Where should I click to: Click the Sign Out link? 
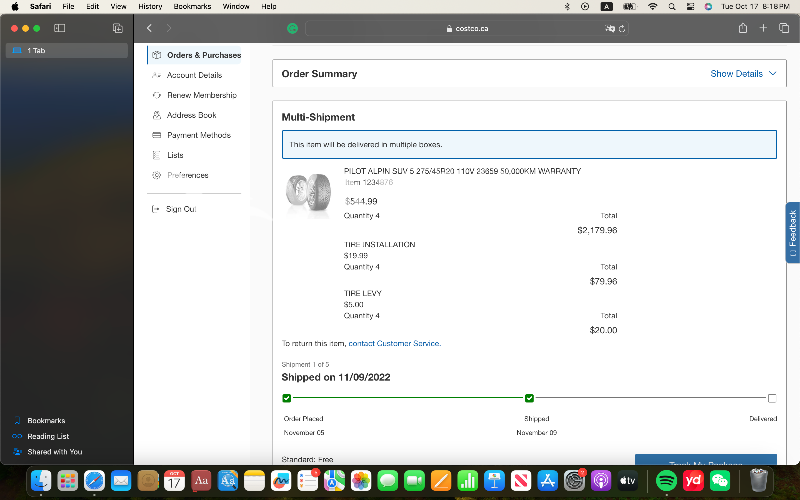[x=180, y=209]
